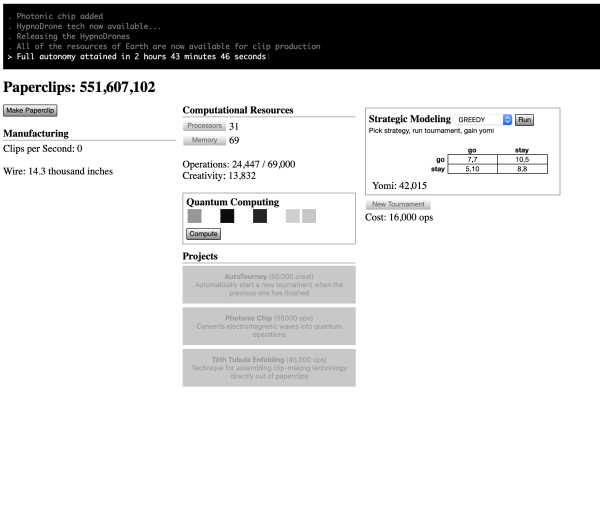Screen dimensions: 600x512
Task: Click the leftmost medium-gray quantum chip
Action: click(194, 216)
